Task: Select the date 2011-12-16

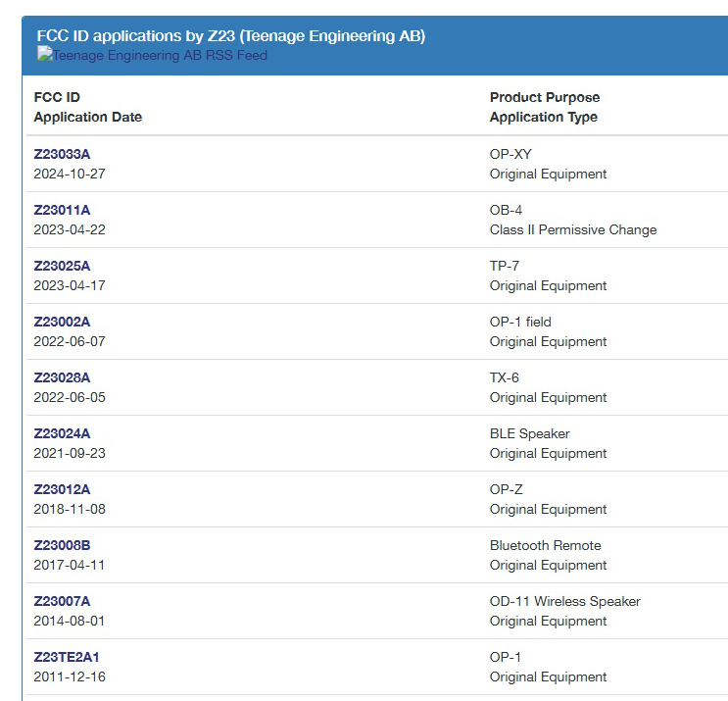Action: [x=70, y=676]
